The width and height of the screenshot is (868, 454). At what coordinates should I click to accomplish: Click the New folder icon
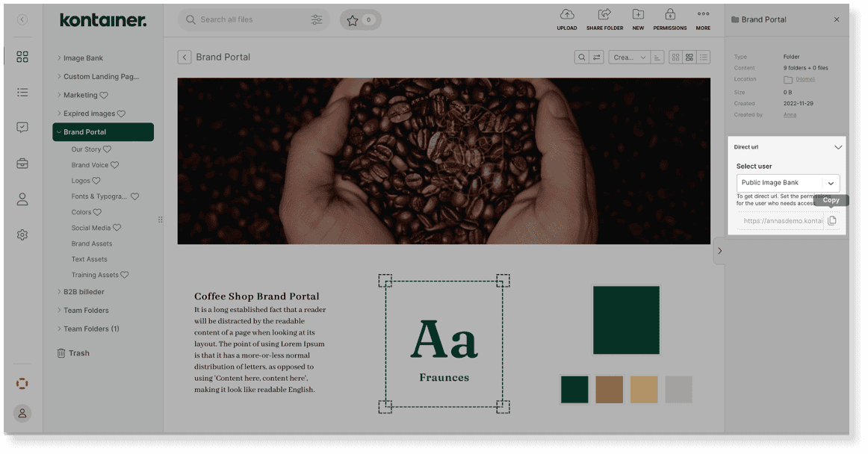pyautogui.click(x=638, y=15)
